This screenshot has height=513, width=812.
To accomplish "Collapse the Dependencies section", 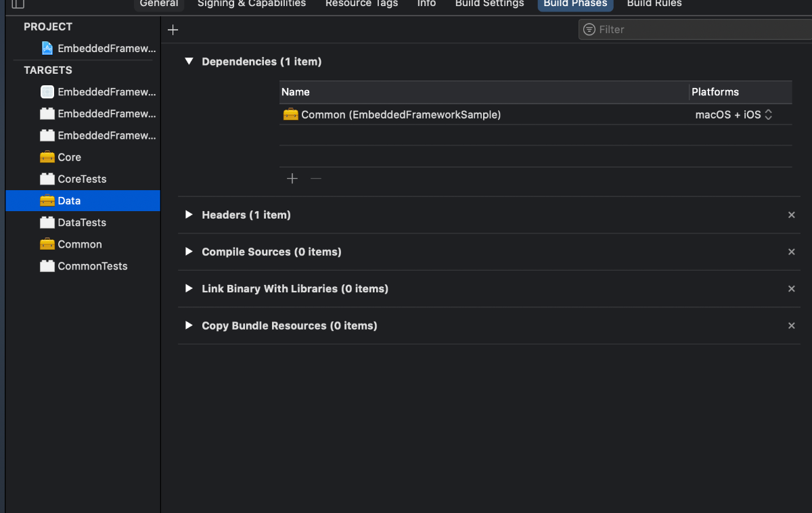I will 189,62.
